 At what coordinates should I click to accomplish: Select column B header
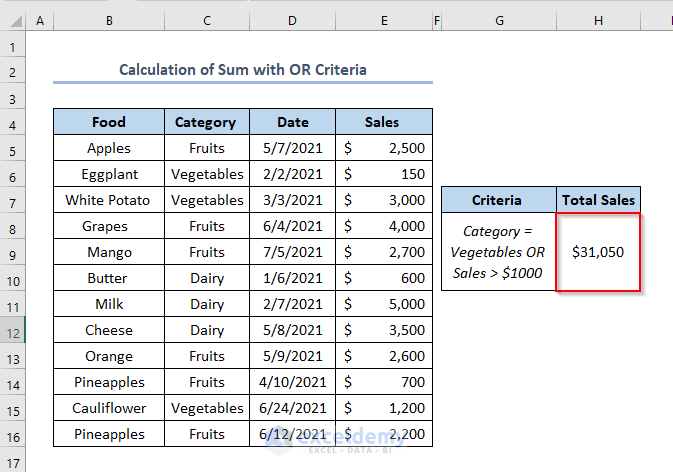click(x=108, y=20)
